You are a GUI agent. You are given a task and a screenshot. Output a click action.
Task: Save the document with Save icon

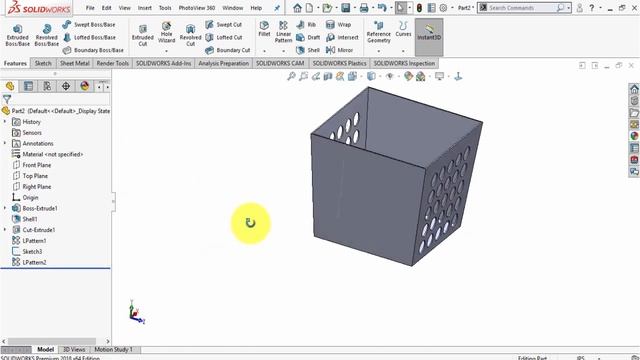point(345,8)
